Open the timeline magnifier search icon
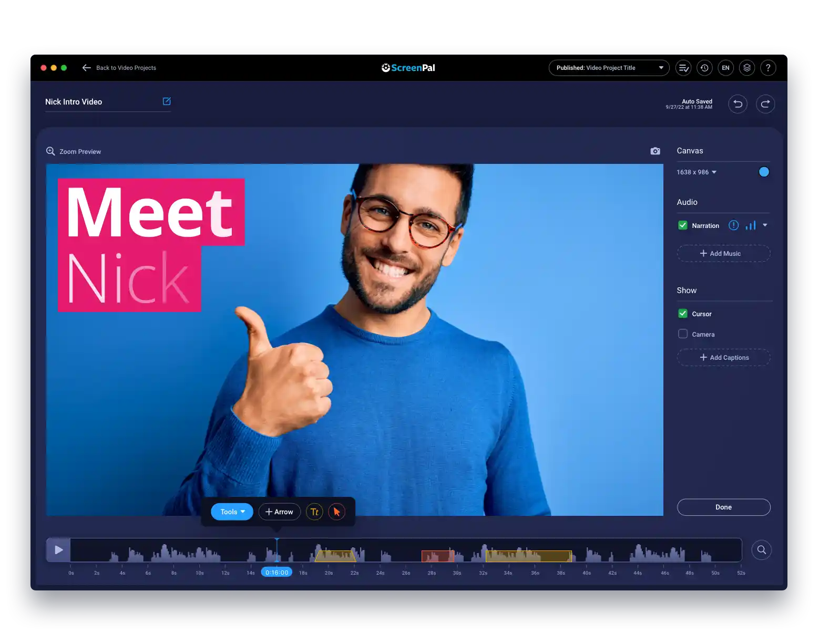 pyautogui.click(x=761, y=550)
